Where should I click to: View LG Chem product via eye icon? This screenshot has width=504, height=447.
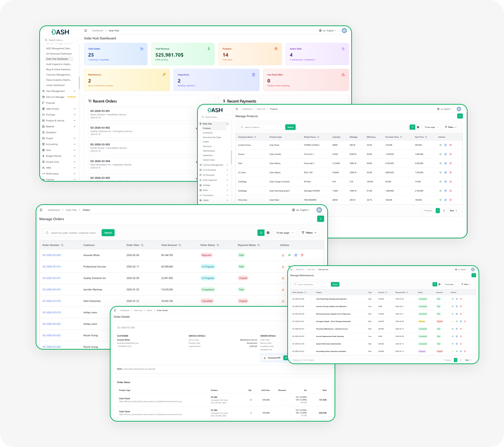[440, 173]
